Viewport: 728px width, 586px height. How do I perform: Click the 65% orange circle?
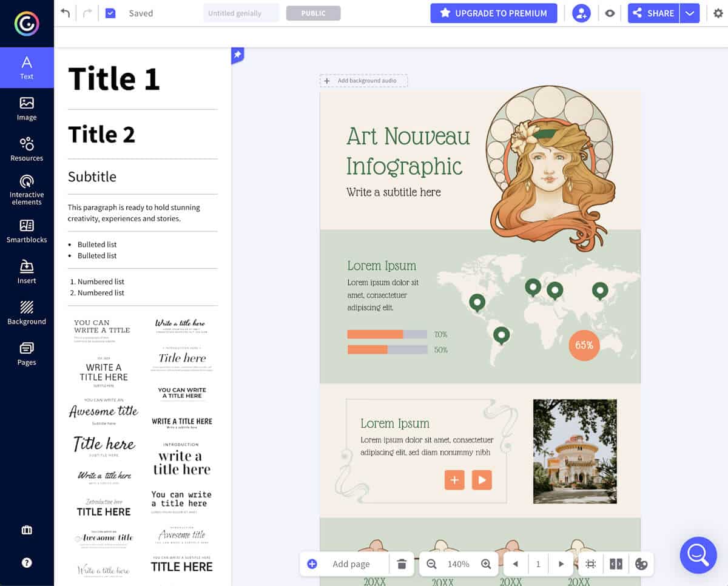coord(584,345)
